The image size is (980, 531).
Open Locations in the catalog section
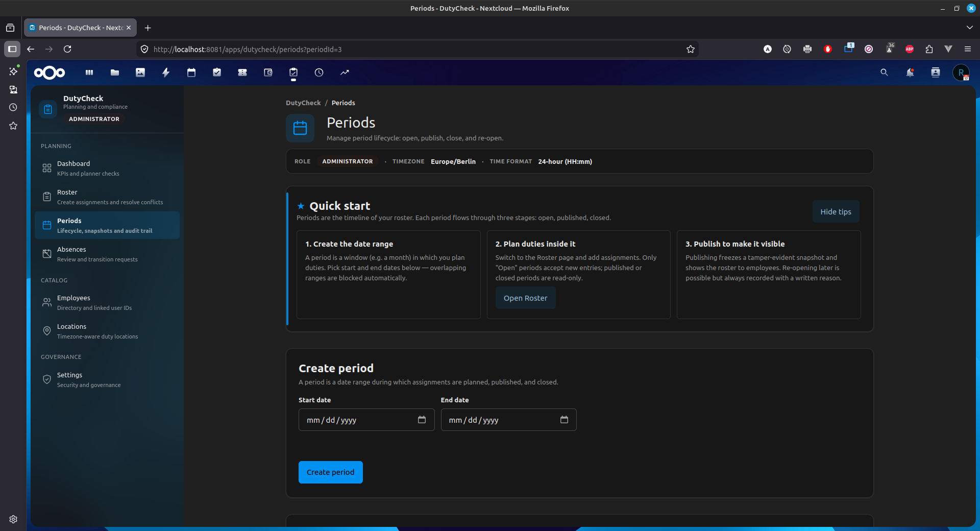(107, 331)
